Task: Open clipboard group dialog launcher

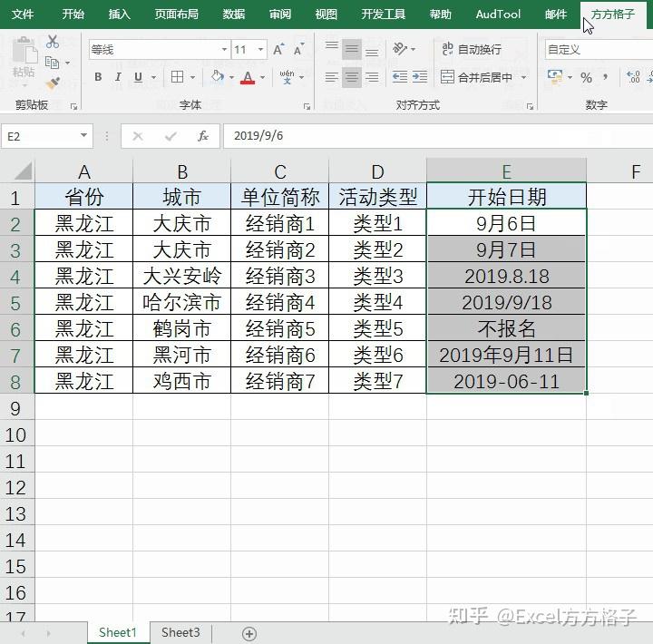Action: pyautogui.click(x=73, y=107)
